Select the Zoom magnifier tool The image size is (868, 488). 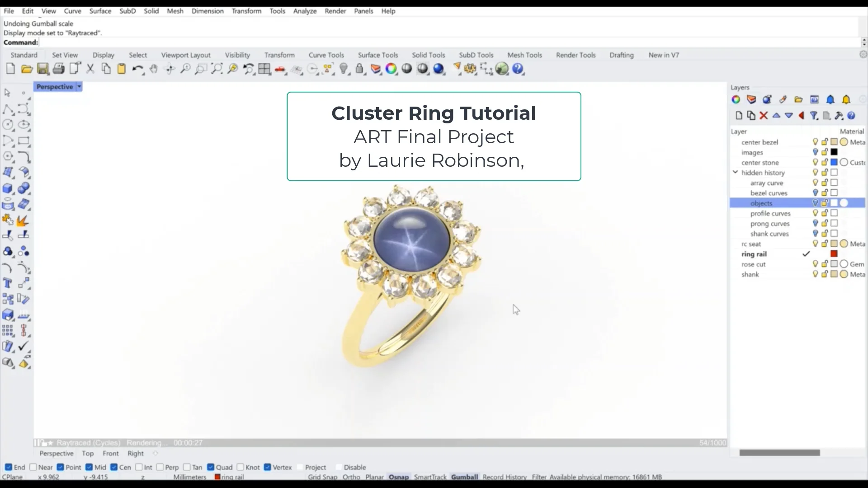185,69
